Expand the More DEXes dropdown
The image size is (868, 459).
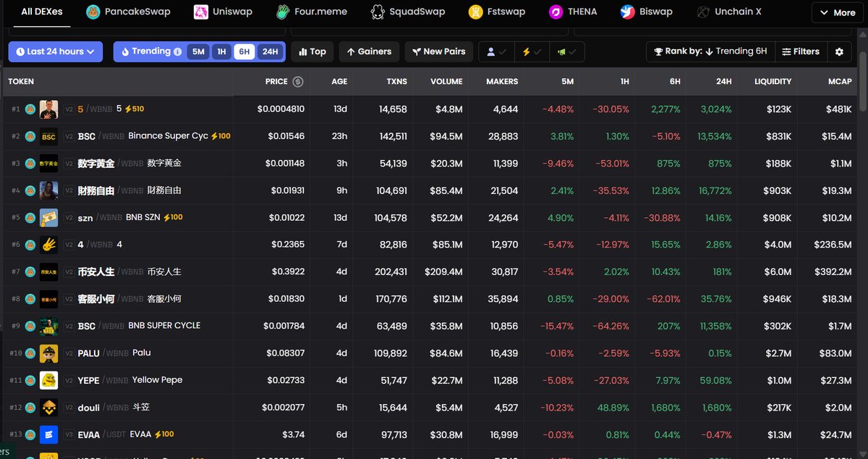point(837,12)
